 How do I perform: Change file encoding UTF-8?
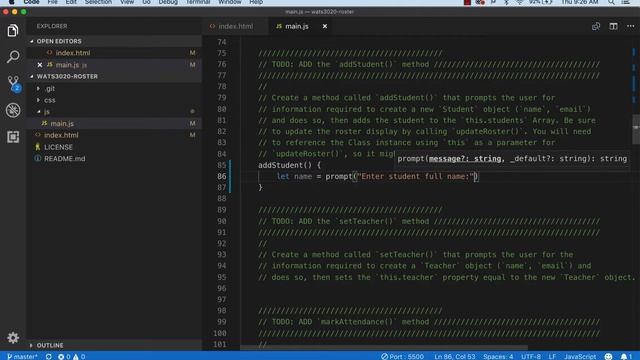[x=531, y=356]
